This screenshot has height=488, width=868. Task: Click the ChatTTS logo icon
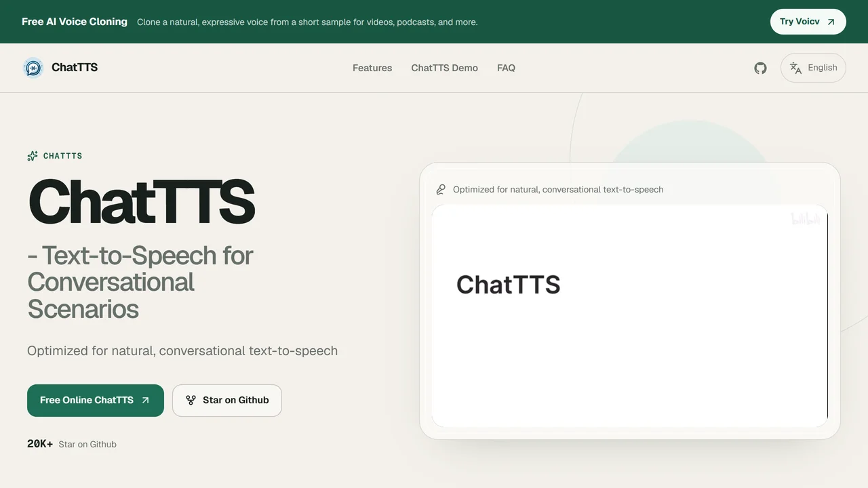coord(33,68)
